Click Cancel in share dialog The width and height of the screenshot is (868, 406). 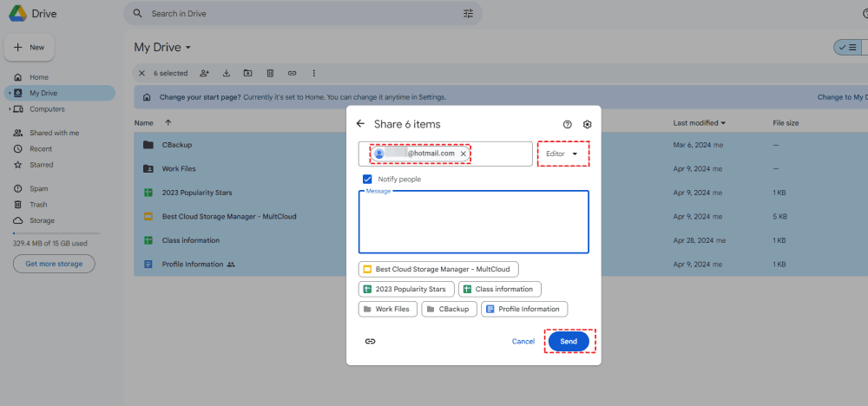523,341
